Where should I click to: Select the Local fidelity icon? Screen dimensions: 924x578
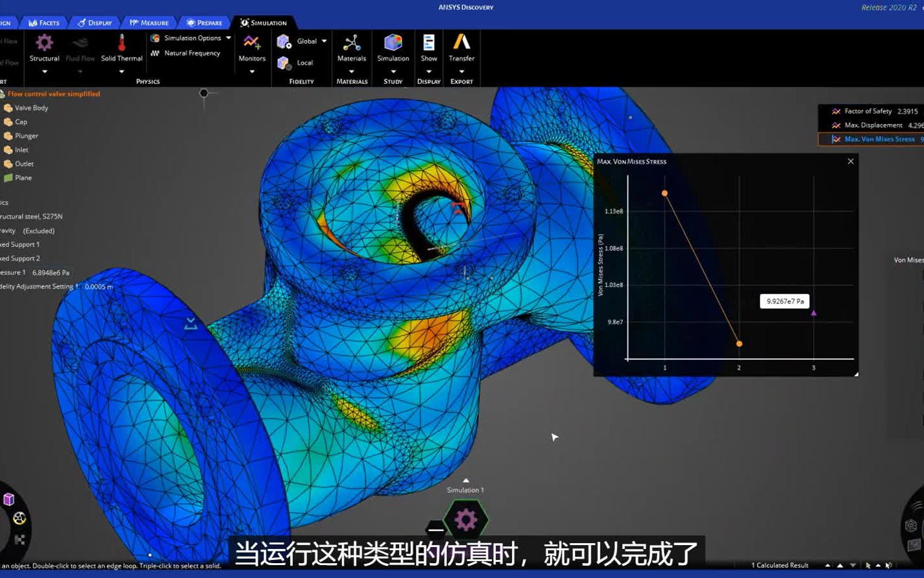coord(284,63)
